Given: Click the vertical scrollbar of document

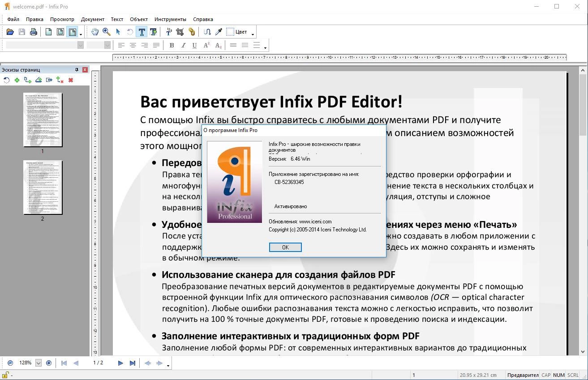Looking at the screenshot, I should [x=583, y=211].
